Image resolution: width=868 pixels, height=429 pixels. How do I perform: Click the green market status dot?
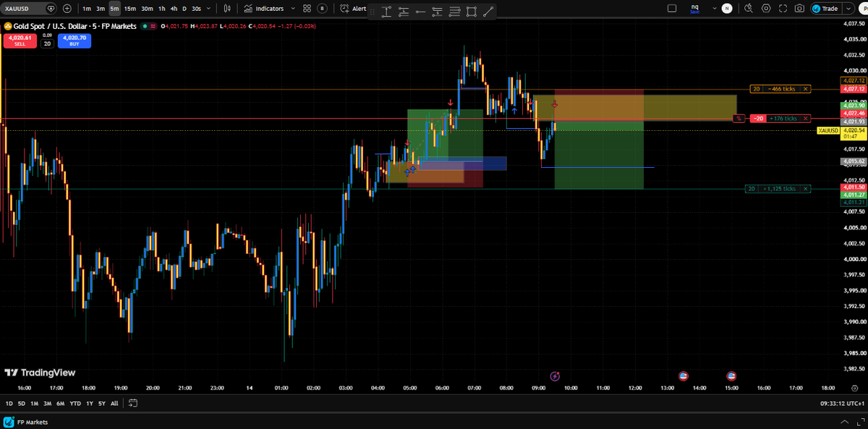pyautogui.click(x=145, y=26)
